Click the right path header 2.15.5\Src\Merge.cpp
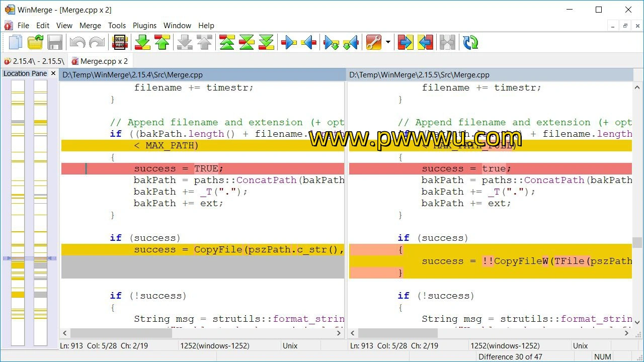 point(490,75)
